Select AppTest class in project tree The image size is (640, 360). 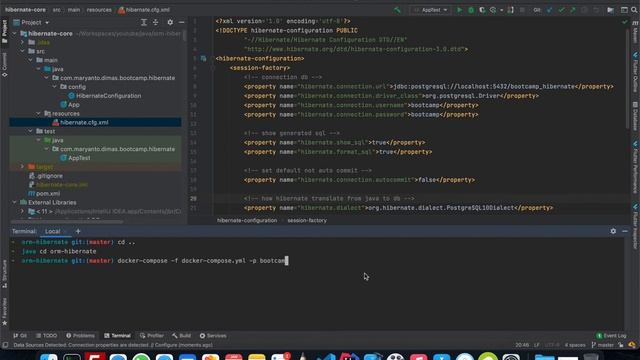point(76,158)
